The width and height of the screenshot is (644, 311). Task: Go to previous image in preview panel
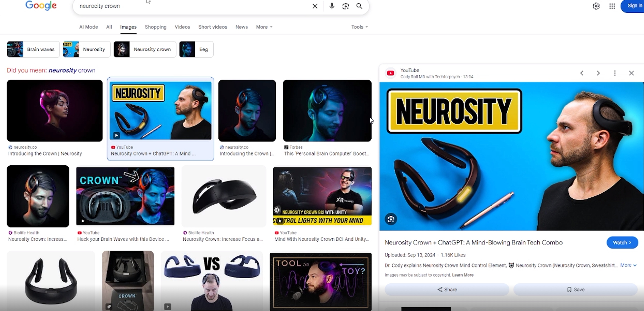(582, 73)
